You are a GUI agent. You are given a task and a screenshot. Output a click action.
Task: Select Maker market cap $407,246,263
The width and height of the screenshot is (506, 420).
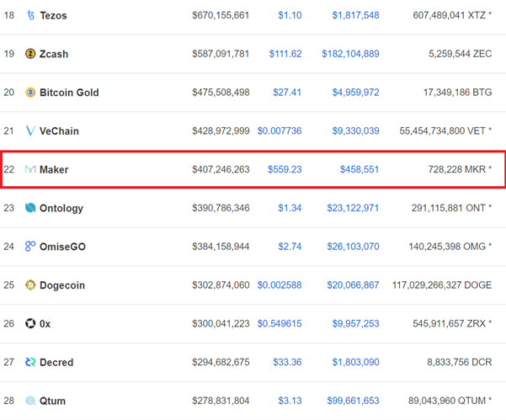pos(221,169)
